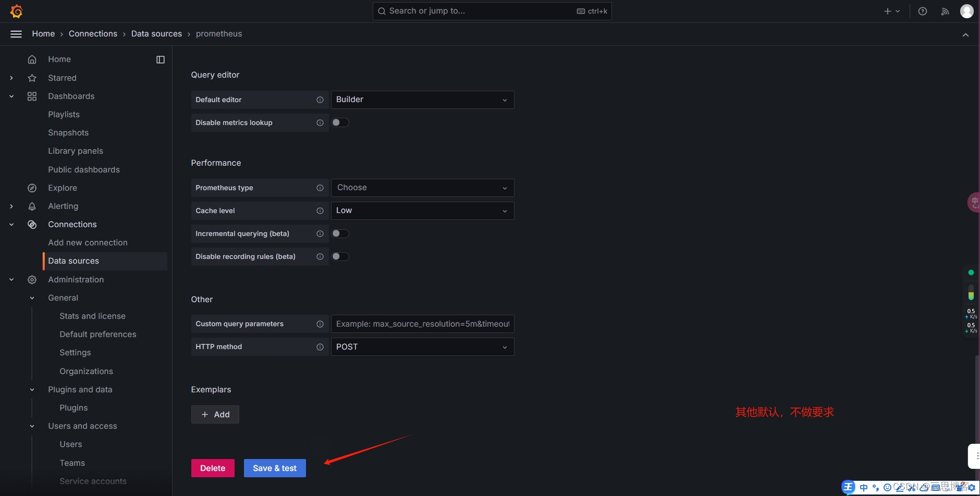Click the Custom query parameters input field

pos(423,324)
